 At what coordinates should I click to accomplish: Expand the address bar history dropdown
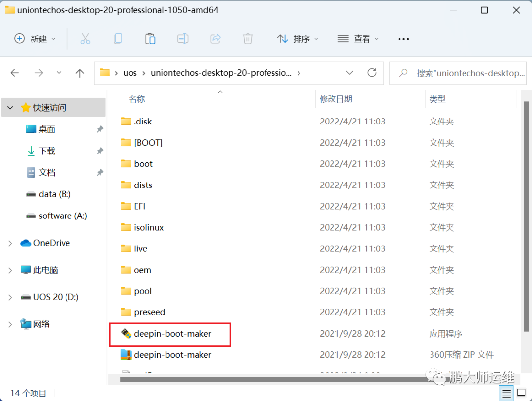pos(349,73)
